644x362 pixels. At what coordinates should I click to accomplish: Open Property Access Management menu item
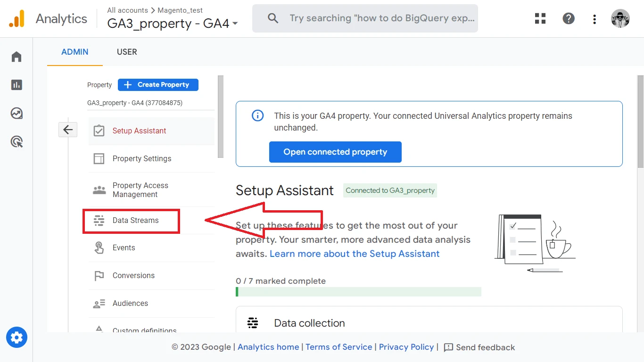[x=140, y=190]
